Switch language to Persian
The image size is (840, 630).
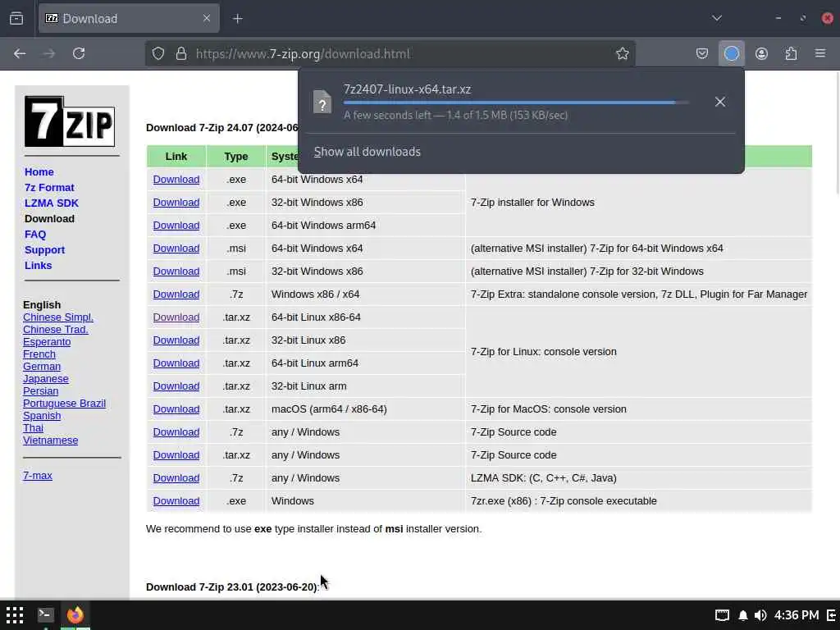[x=41, y=391]
